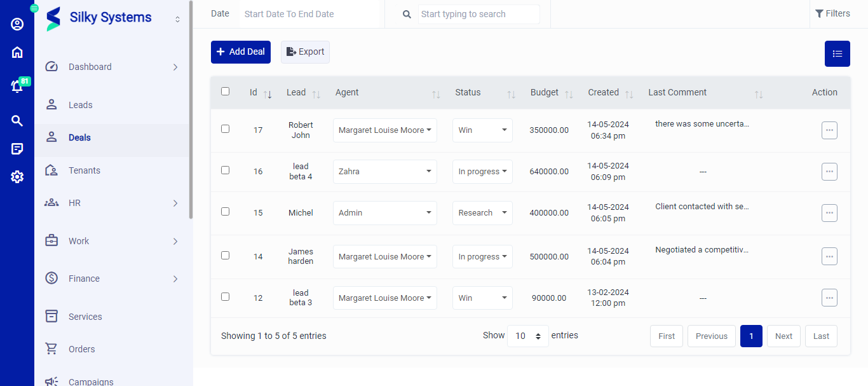
Task: Open the search icon in sidebar
Action: 17,120
